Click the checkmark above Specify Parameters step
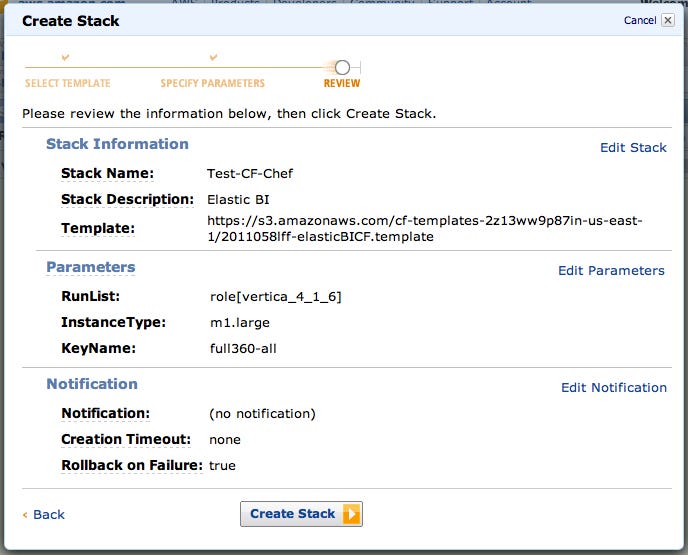This screenshot has height=555, width=688. click(x=213, y=59)
